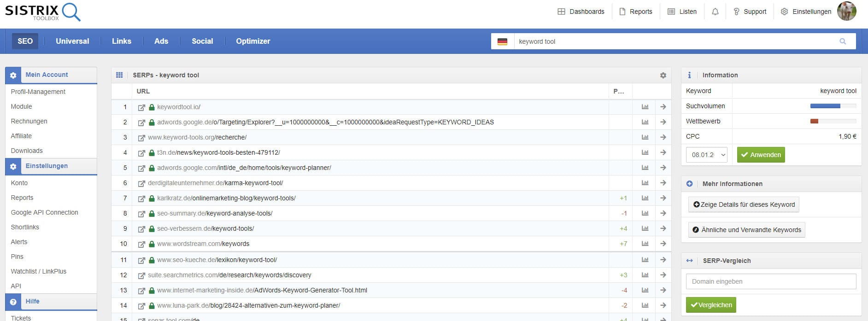Viewport: 868px width, 321px height.
Task: Show history chart for adwords.google.de row
Action: click(645, 122)
